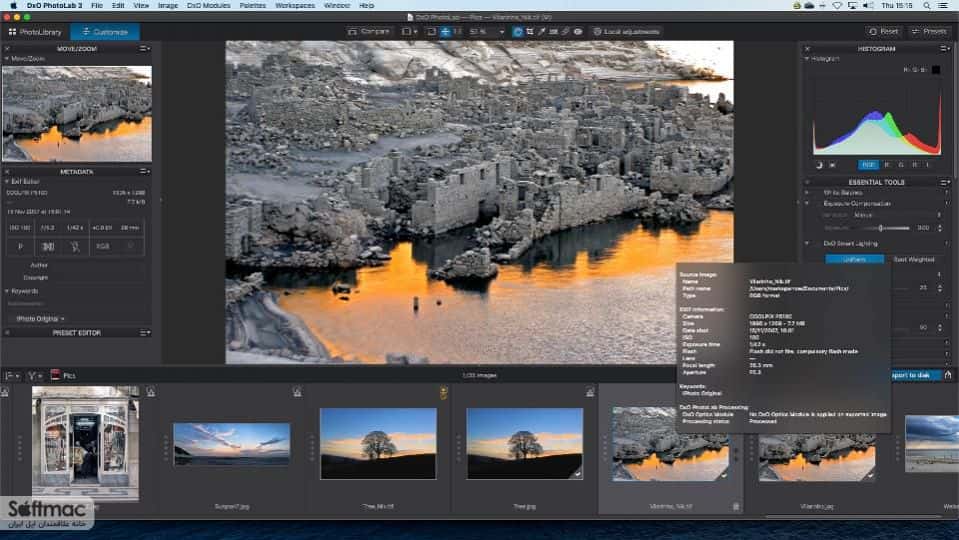The width and height of the screenshot is (959, 540).
Task: Open the filter funnel icon in filmstrip bar
Action: 35,375
